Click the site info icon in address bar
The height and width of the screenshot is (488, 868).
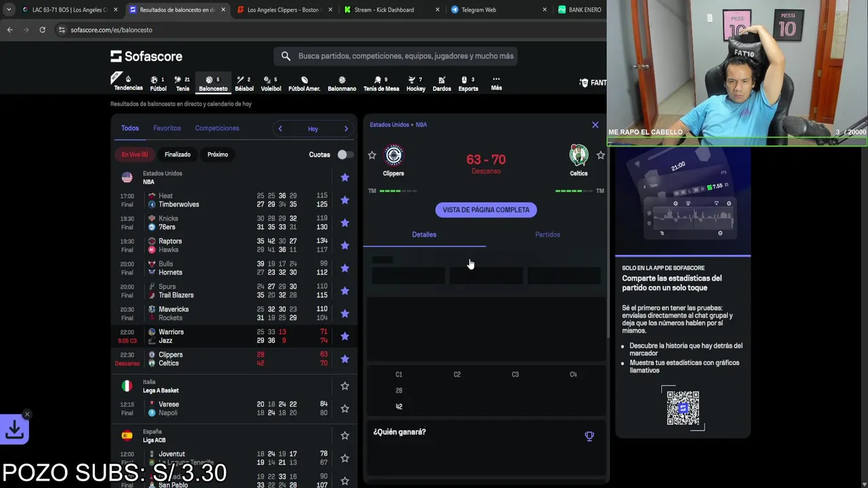62,30
